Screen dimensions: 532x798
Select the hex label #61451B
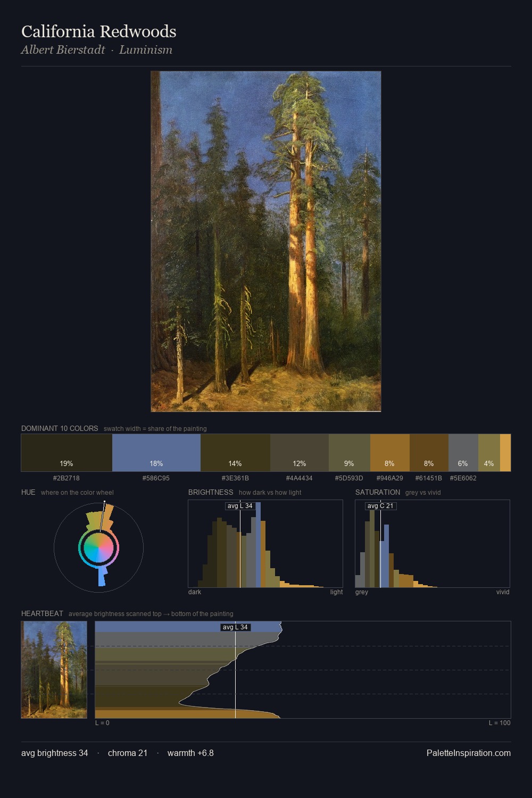pyautogui.click(x=429, y=478)
